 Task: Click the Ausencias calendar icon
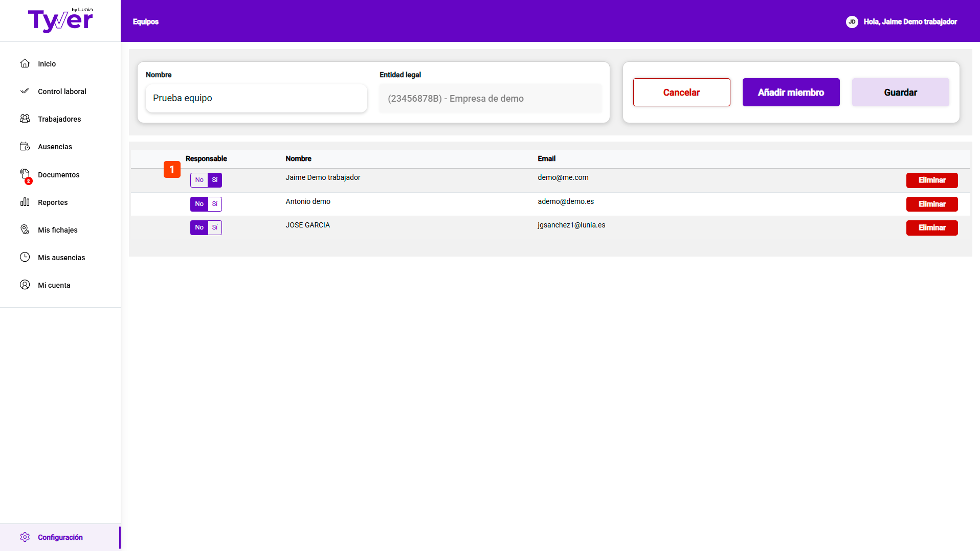pyautogui.click(x=25, y=146)
